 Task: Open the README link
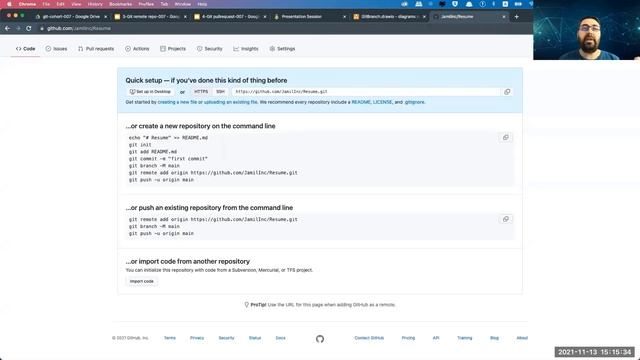click(x=361, y=102)
